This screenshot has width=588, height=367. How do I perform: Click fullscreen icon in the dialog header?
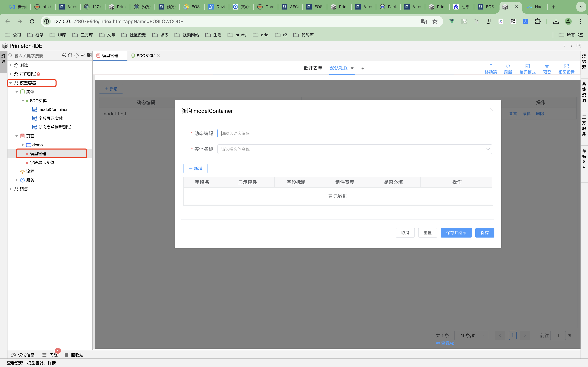click(x=481, y=110)
